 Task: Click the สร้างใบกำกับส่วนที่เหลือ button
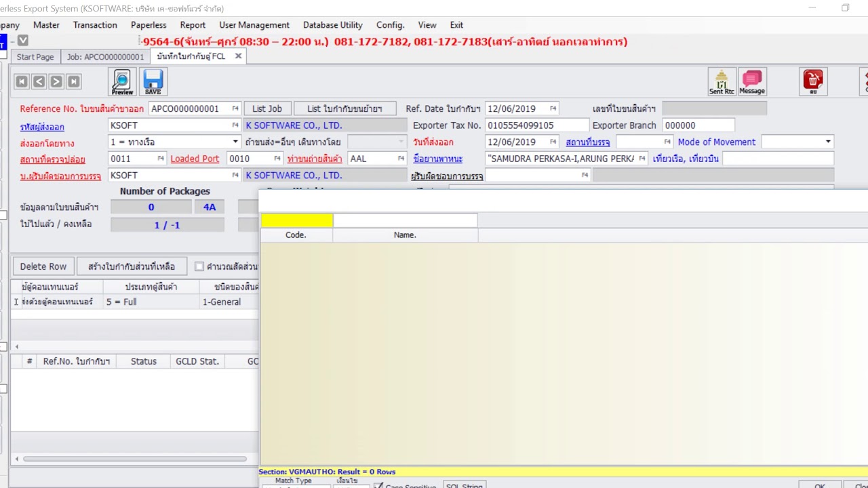coord(132,266)
